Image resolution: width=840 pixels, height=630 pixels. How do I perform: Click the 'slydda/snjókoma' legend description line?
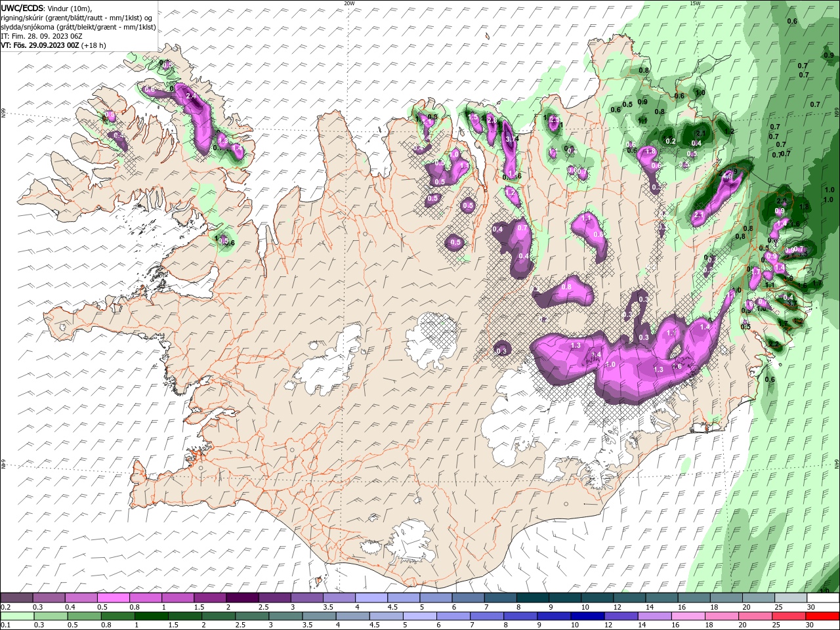tap(78, 27)
